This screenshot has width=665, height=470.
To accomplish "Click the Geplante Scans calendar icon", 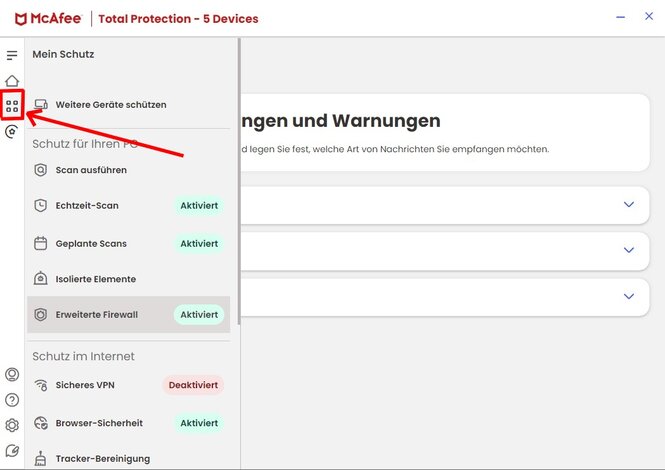I will (x=40, y=243).
